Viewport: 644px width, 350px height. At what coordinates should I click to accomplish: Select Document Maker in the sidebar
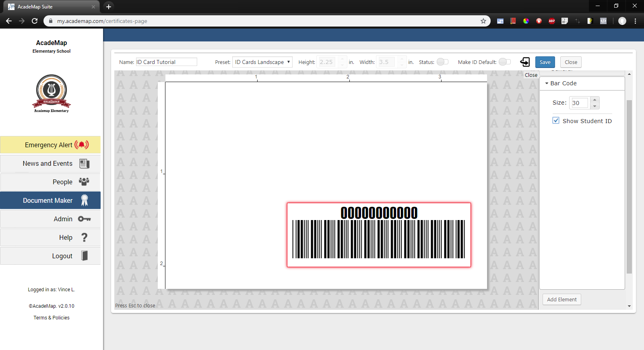click(x=50, y=200)
